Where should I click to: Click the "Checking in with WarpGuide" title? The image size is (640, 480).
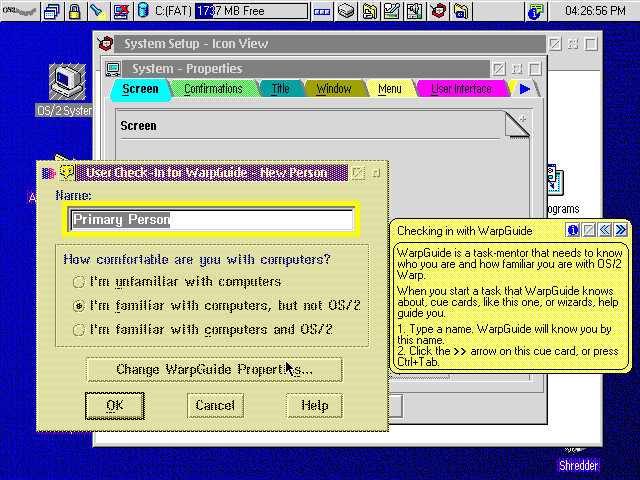464,231
